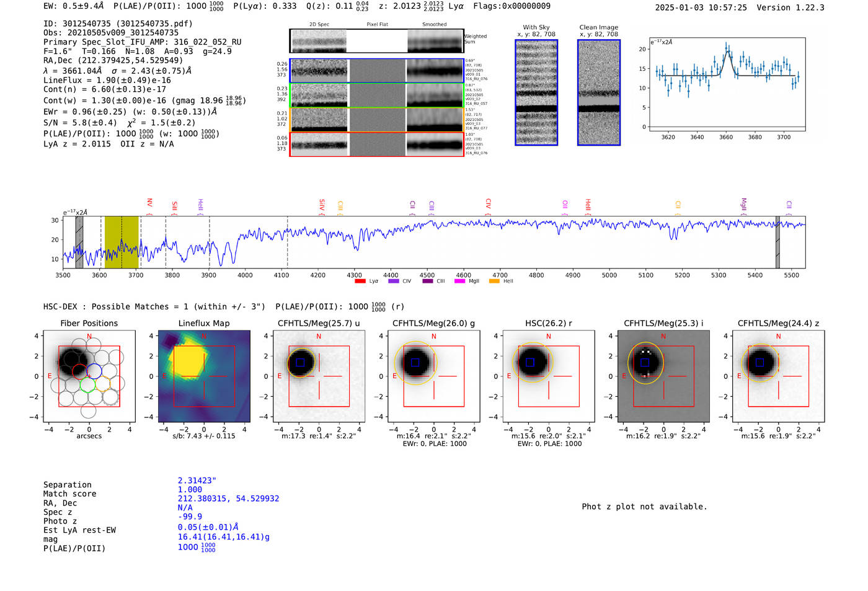Click the Lyα red legend swatch
The image size is (868, 591).
pos(360,282)
